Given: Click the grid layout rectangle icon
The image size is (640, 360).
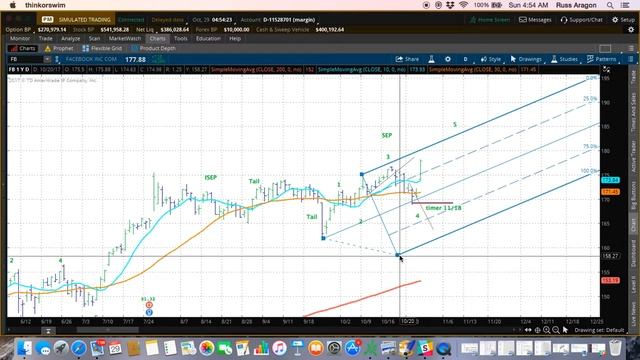Looking at the screenshot, I should coord(605,49).
